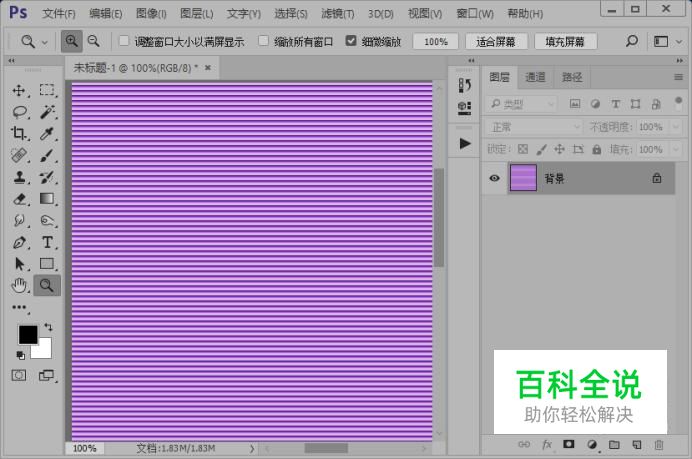Viewport: 692px width, 459px height.
Task: Add a layer mask
Action: (x=569, y=444)
